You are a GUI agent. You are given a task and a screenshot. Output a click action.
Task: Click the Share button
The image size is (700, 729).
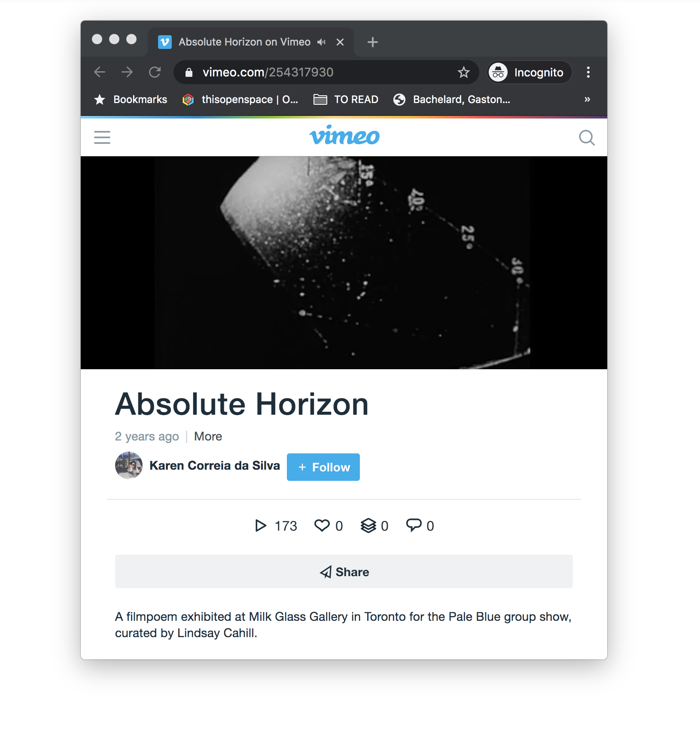pyautogui.click(x=344, y=571)
